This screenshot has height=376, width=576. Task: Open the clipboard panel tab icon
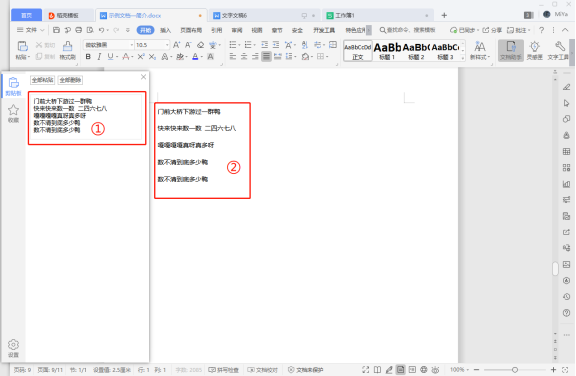(x=13, y=86)
